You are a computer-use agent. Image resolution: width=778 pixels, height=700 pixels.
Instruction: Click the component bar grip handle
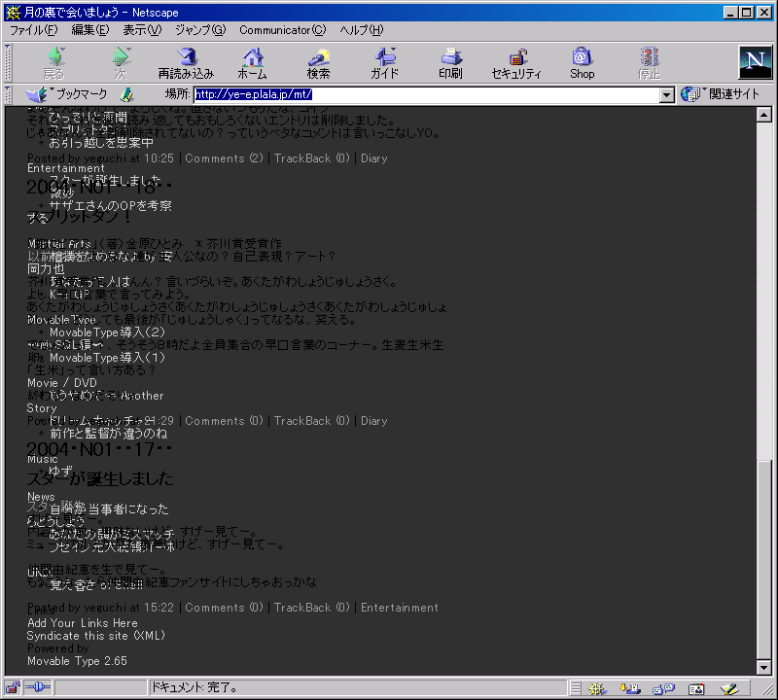(575, 688)
